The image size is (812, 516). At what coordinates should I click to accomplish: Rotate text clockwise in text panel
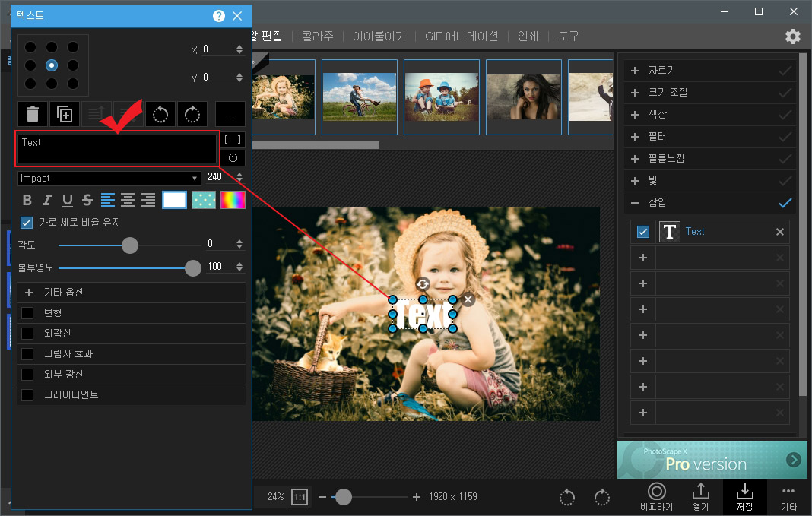[x=192, y=114]
